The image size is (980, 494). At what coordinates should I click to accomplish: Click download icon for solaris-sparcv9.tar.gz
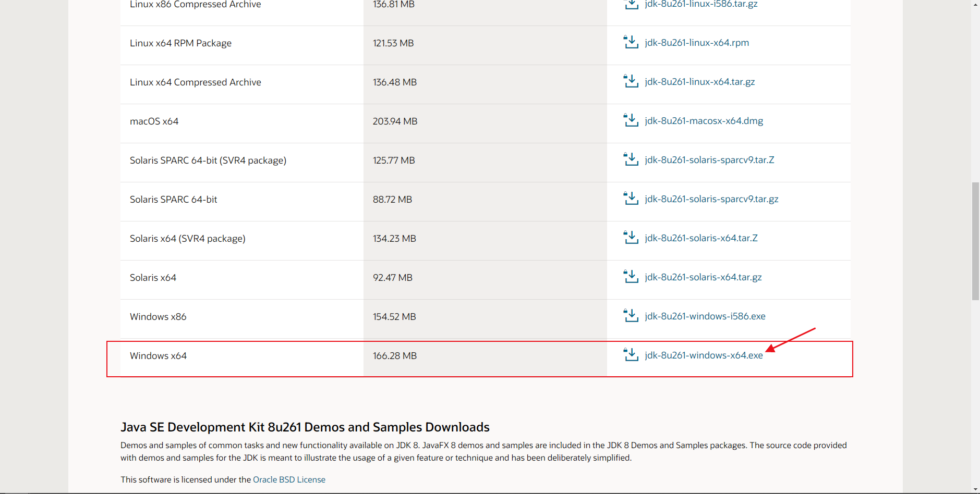click(x=631, y=199)
